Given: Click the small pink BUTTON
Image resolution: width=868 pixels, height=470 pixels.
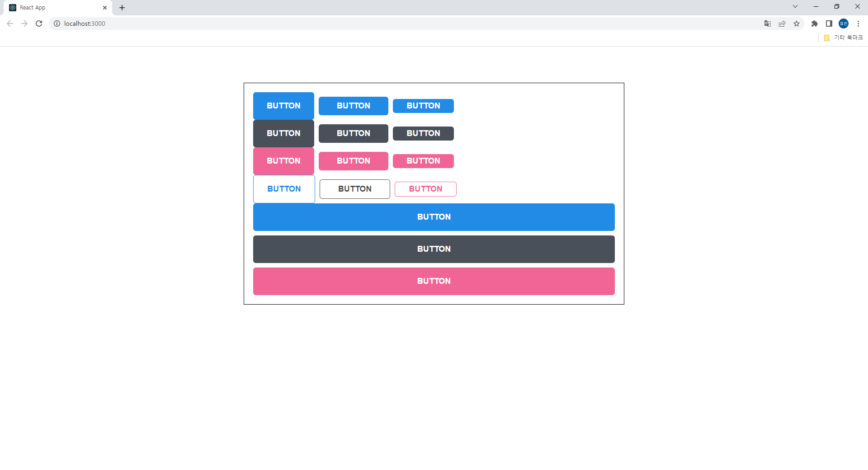Looking at the screenshot, I should coord(423,161).
